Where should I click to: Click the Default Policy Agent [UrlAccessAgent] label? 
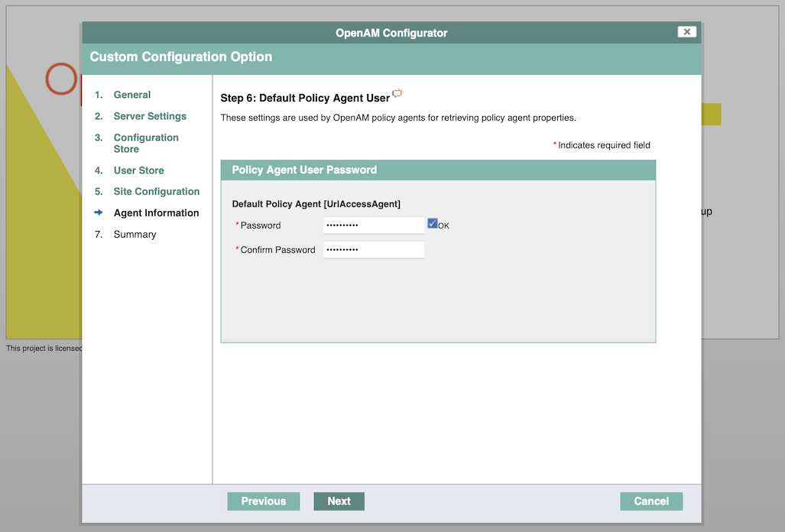click(x=316, y=204)
